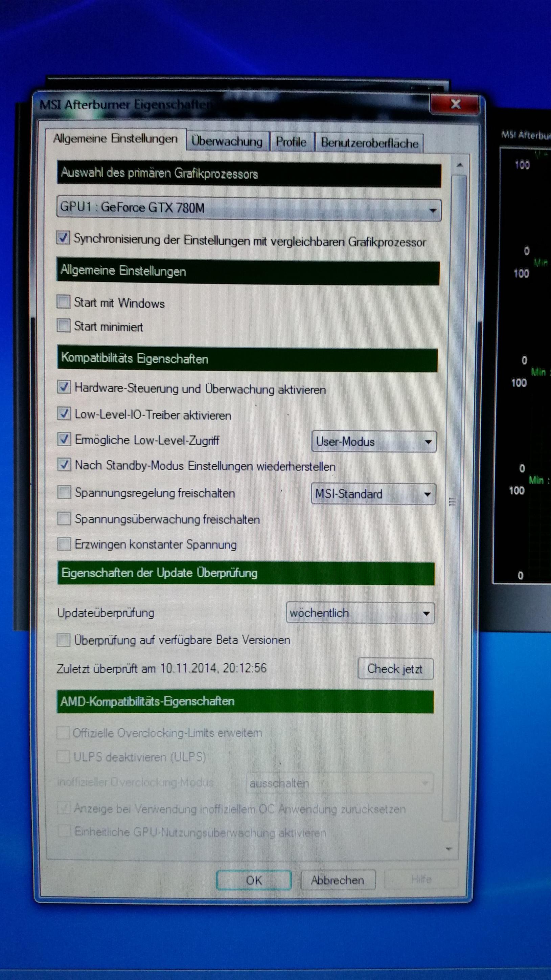Image resolution: width=551 pixels, height=980 pixels.
Task: Toggle Ermögliche Low-Level-Zugriff checkbox
Action: 64,439
